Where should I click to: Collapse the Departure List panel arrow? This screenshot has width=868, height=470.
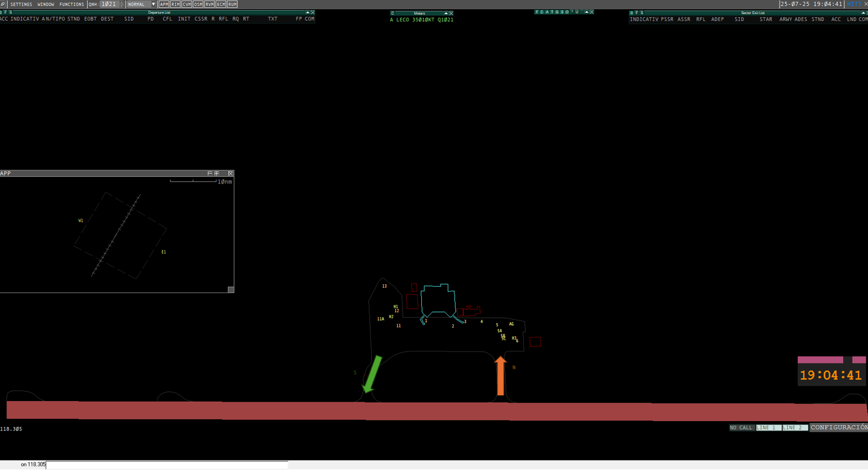coord(307,12)
